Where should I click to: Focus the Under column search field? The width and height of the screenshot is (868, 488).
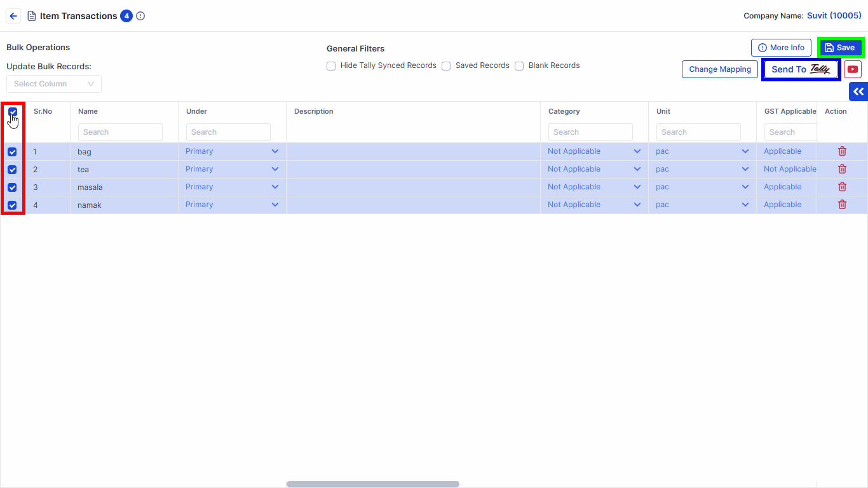point(228,132)
